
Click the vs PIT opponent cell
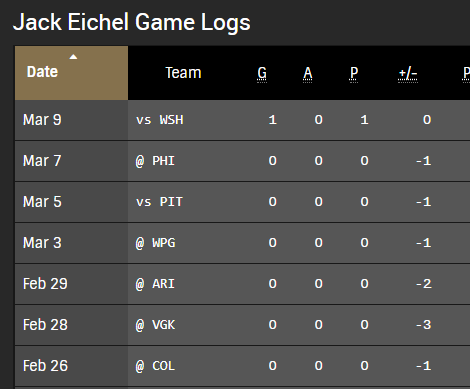[x=160, y=202]
